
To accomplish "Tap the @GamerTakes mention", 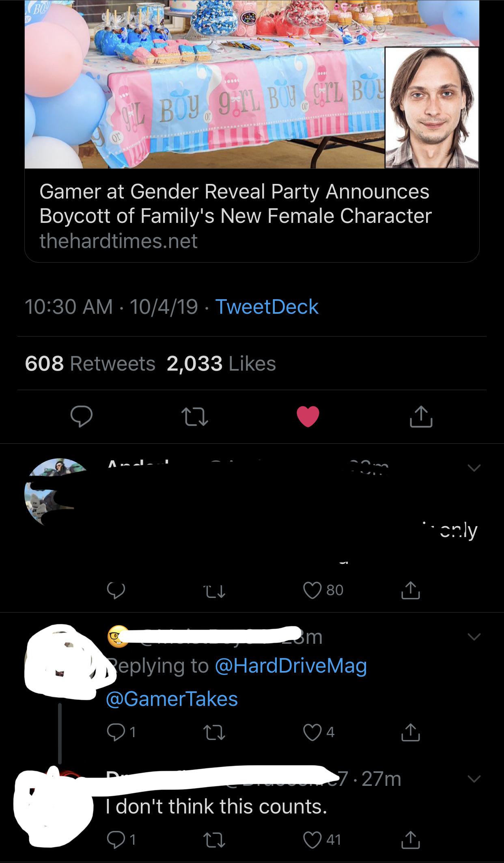I will click(172, 699).
